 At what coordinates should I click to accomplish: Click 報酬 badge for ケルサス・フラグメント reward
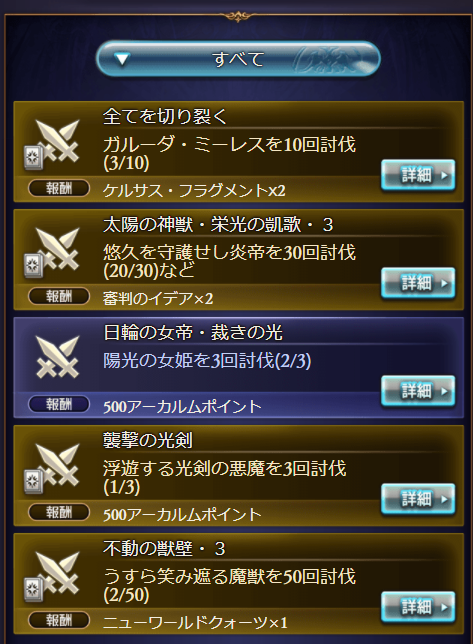point(59,189)
